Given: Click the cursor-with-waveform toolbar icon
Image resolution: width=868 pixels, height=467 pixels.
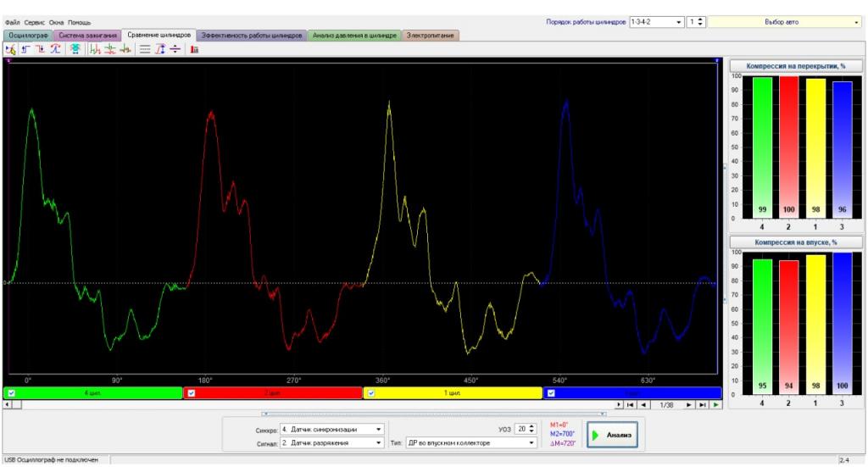Looking at the screenshot, I should click(x=10, y=49).
